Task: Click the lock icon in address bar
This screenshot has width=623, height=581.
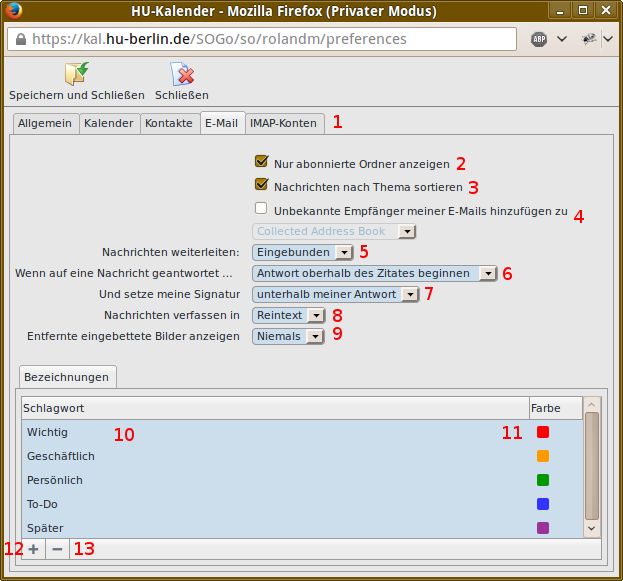Action: [19, 39]
